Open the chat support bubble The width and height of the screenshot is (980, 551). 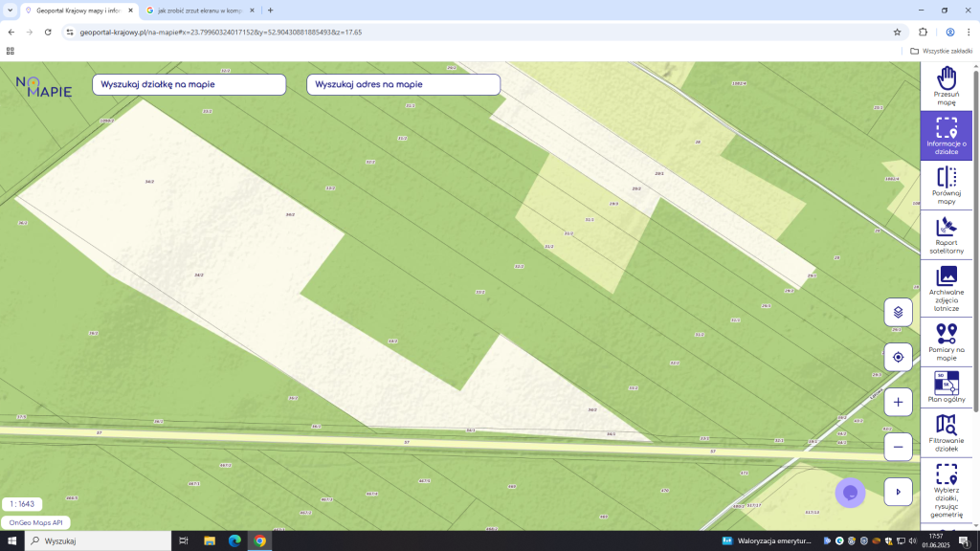(850, 492)
